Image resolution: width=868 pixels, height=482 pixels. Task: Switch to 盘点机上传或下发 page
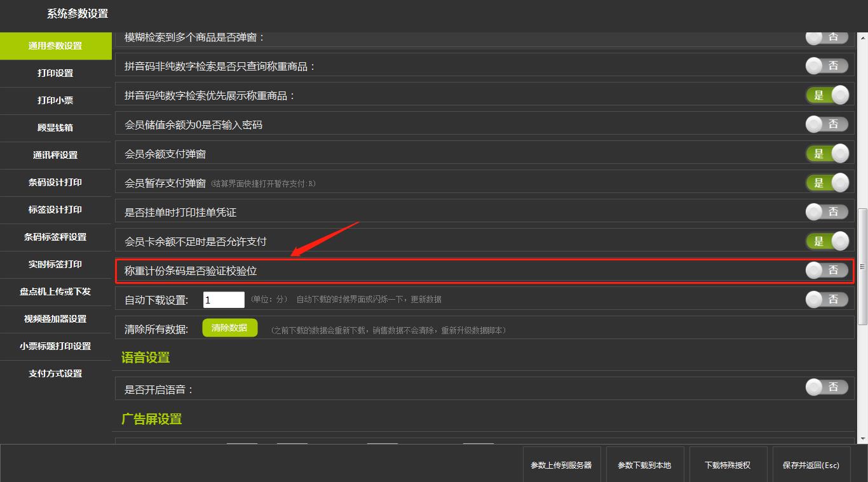point(55,291)
